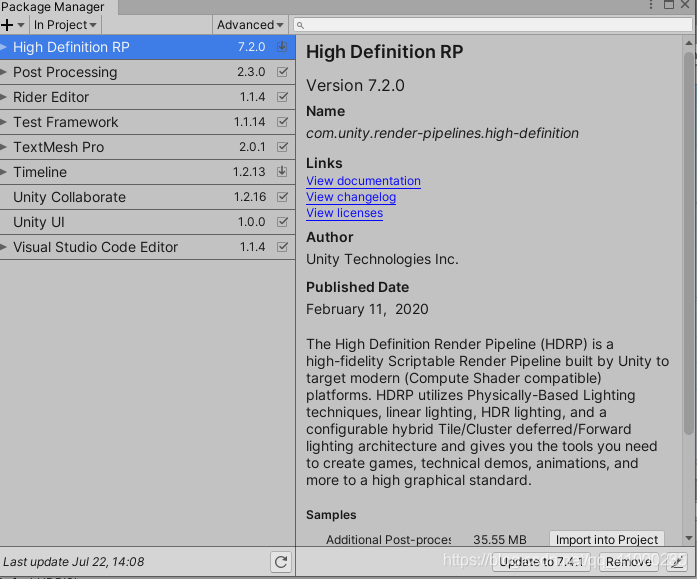Open the Advanced dropdown menu
The image size is (697, 579).
click(x=250, y=25)
